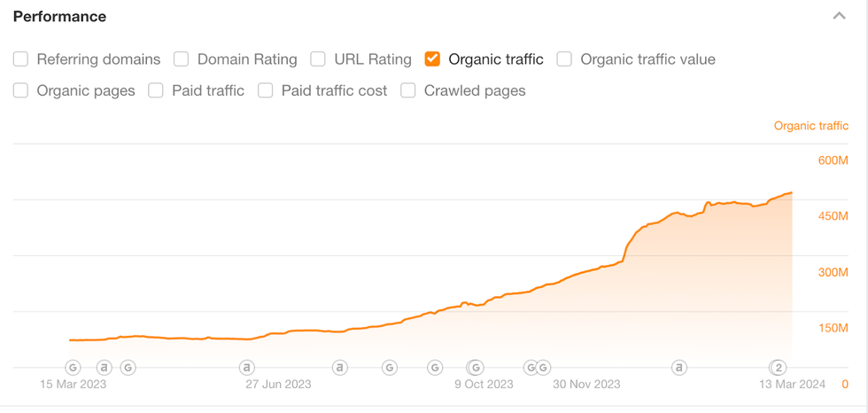This screenshot has height=413, width=868.
Task: Toggle the Crawled pages checkbox
Action: [x=408, y=90]
